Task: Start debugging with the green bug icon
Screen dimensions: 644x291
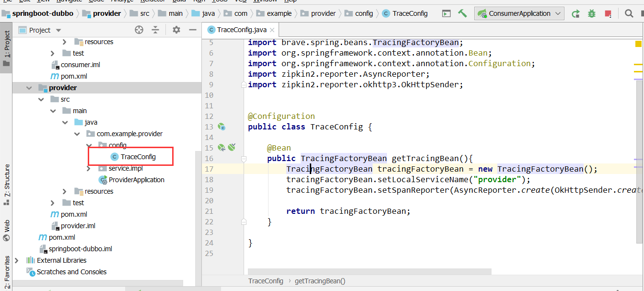Action: (592, 13)
